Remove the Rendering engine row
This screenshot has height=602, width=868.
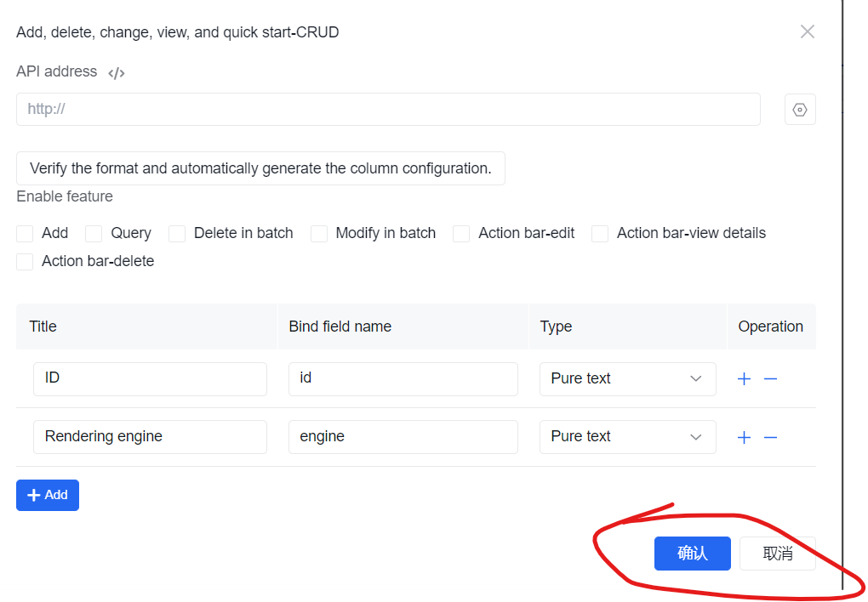[771, 437]
